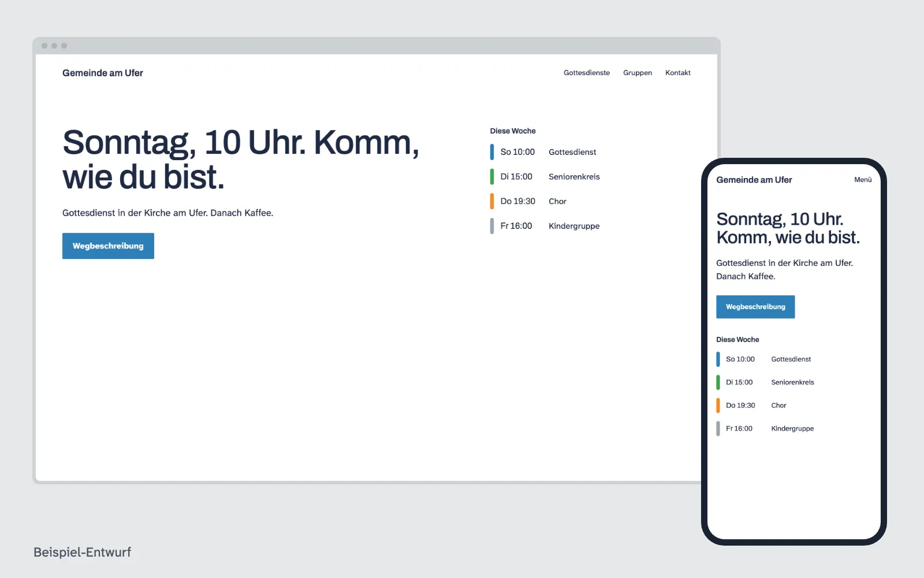
Task: Open the Kontakt nav link
Action: tap(678, 73)
